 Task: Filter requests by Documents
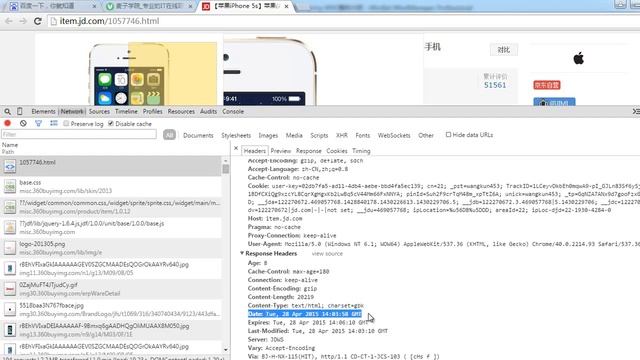198,135
